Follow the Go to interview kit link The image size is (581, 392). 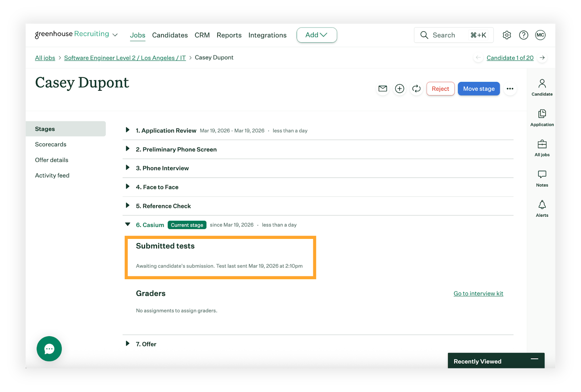click(x=478, y=294)
